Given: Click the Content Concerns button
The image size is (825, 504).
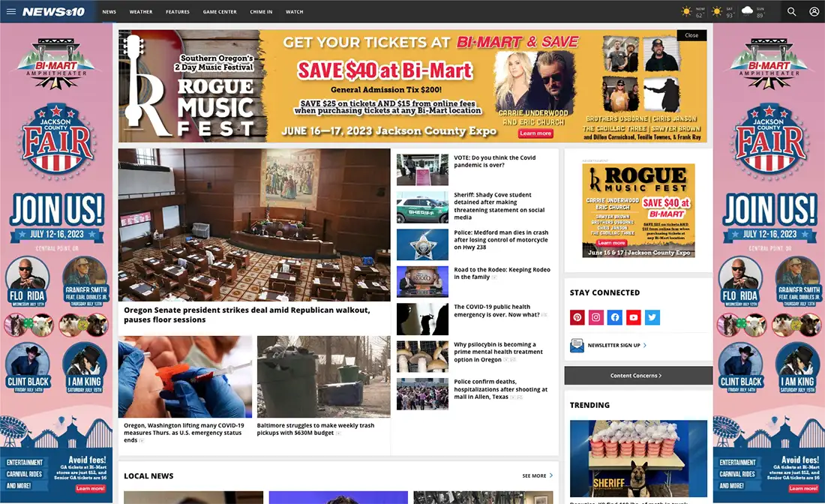Looking at the screenshot, I should point(638,376).
